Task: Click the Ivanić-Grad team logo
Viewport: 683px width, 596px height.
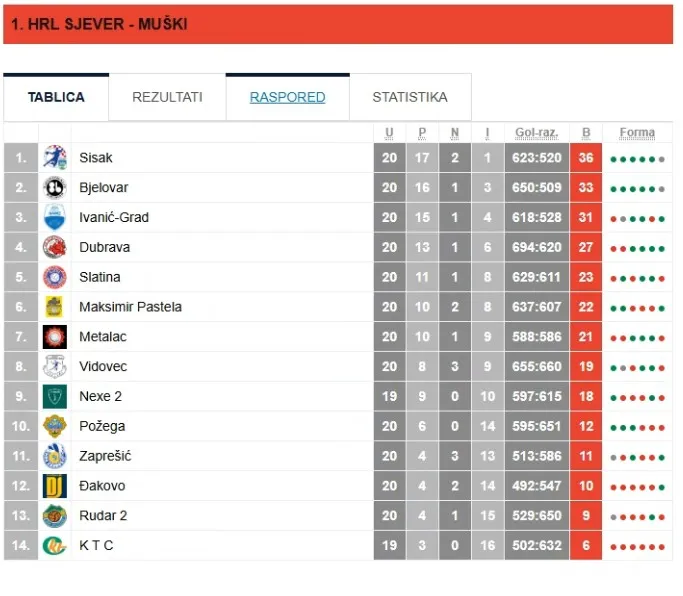Action: (x=54, y=218)
